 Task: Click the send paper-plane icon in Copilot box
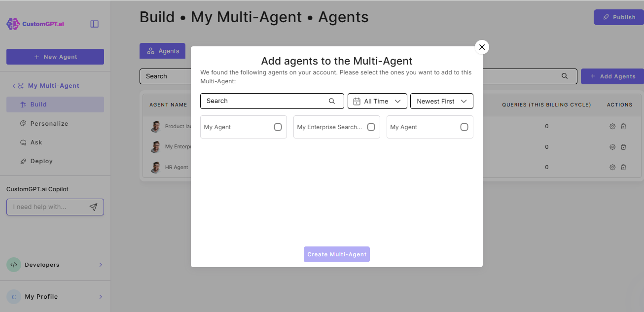pos(94,207)
